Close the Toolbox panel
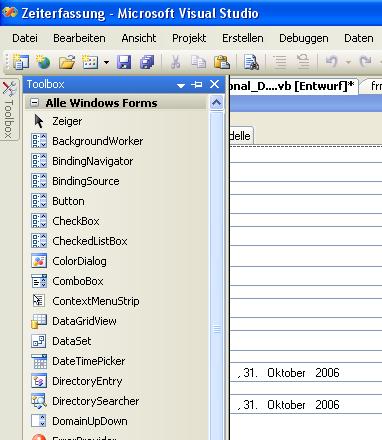Viewport: 382px width, 440px height. [x=214, y=84]
